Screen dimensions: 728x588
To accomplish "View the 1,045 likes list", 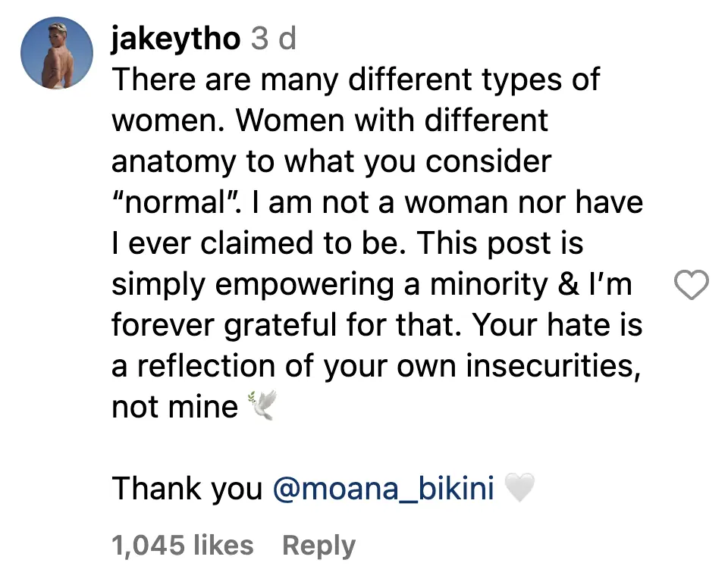I will click(183, 546).
